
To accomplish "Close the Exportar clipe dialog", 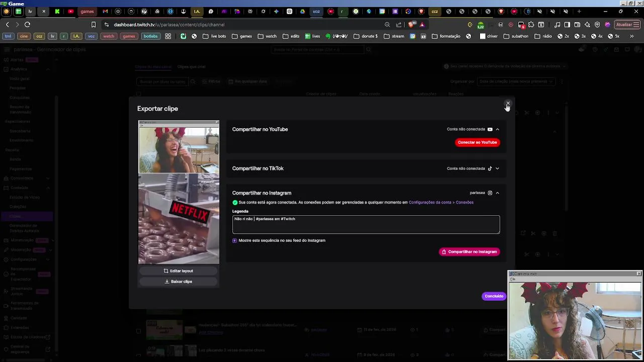I will point(508,103).
